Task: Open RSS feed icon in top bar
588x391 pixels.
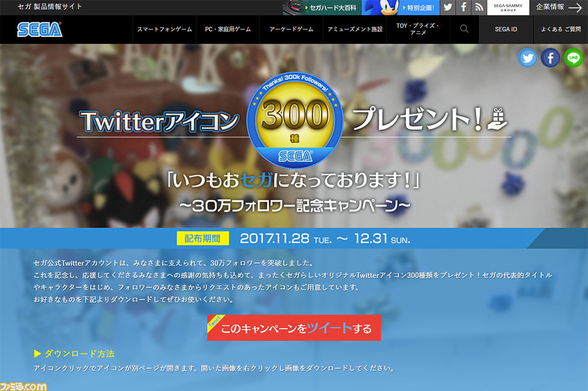Action: point(479,7)
